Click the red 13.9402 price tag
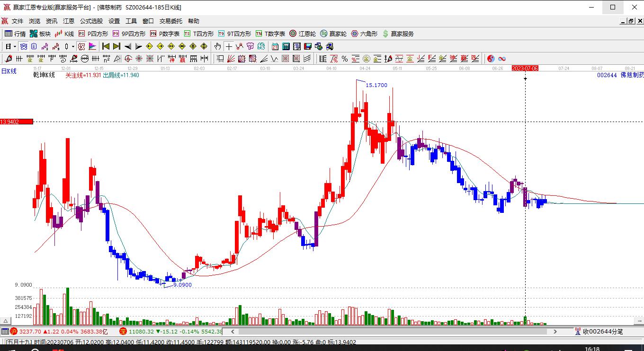Image resolution: width=644 pixels, height=351 pixels. (17, 122)
